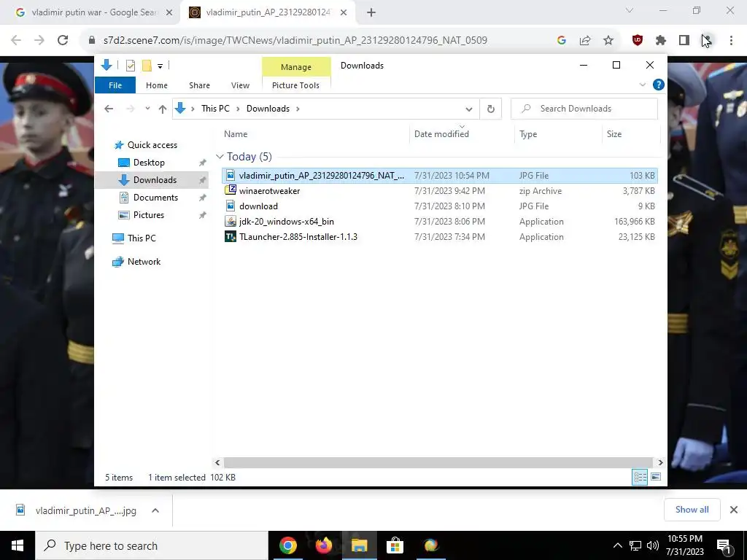Expand the address bar history dropdown
This screenshot has width=747, height=560.
pos(469,109)
